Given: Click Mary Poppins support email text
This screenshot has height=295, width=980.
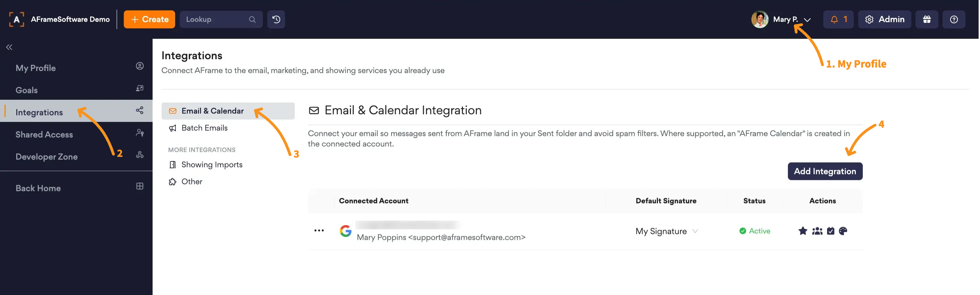Looking at the screenshot, I should (x=440, y=237).
